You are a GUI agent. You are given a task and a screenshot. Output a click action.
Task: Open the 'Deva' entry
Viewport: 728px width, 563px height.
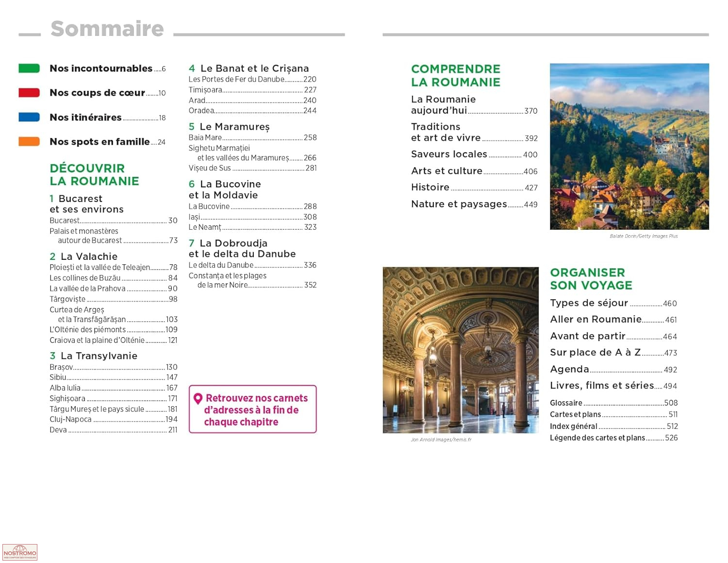(x=114, y=430)
